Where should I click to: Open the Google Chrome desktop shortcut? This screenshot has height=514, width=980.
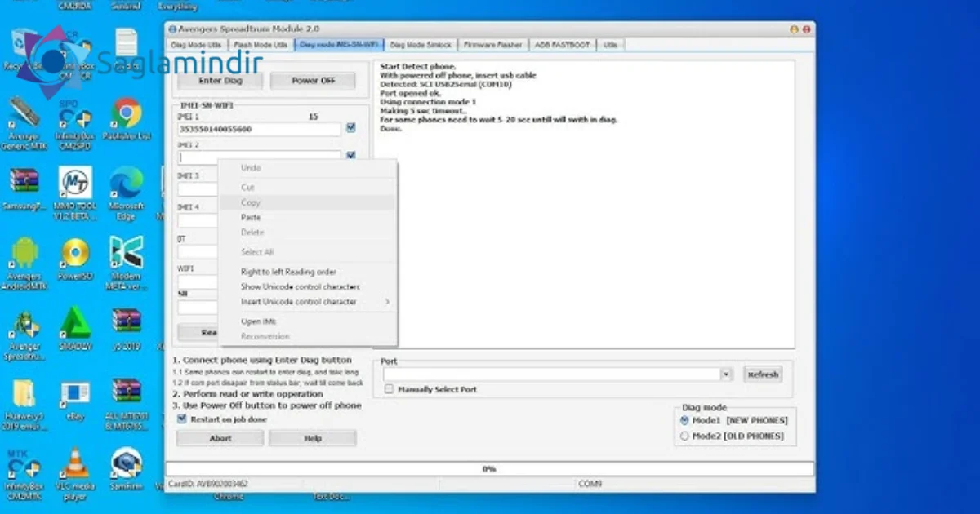click(x=127, y=119)
